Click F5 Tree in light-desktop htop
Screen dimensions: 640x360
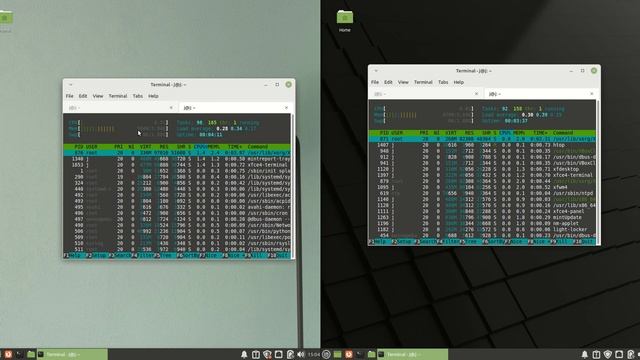click(165, 256)
